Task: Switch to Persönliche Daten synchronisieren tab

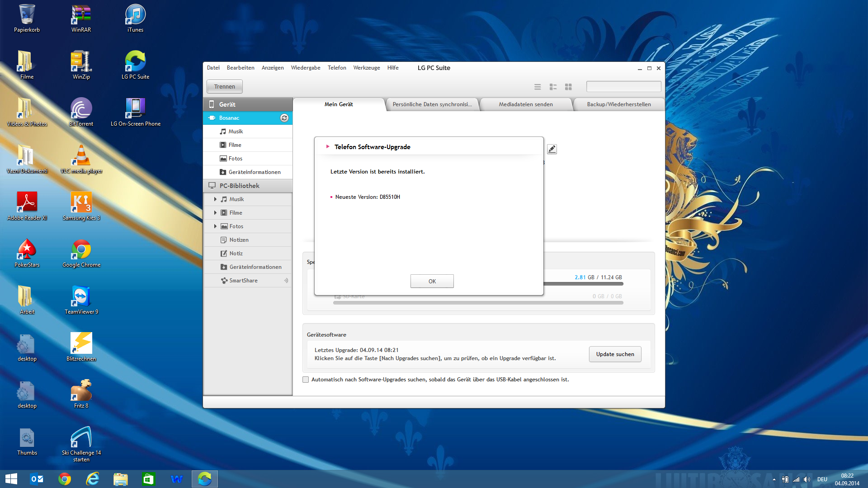Action: tap(432, 104)
